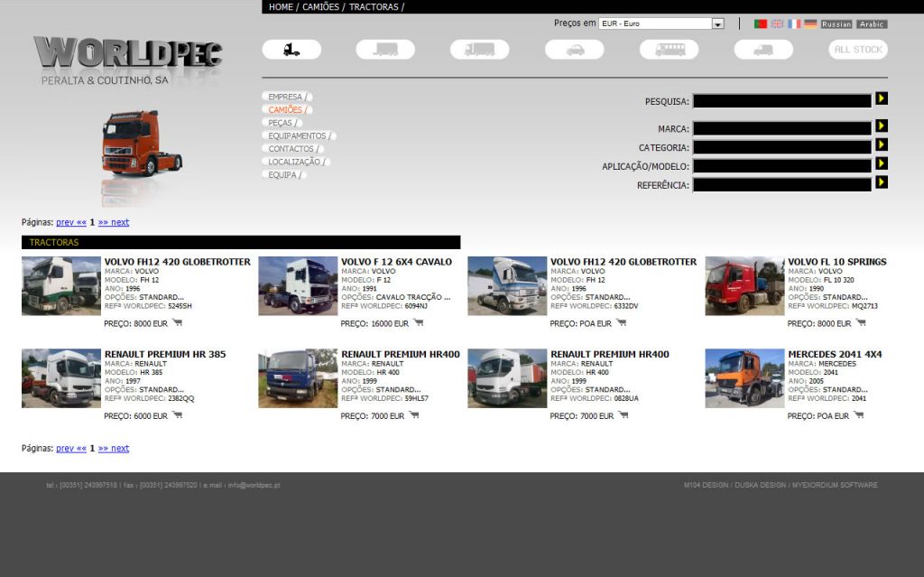
Task: Select the car category icon
Action: [574, 50]
